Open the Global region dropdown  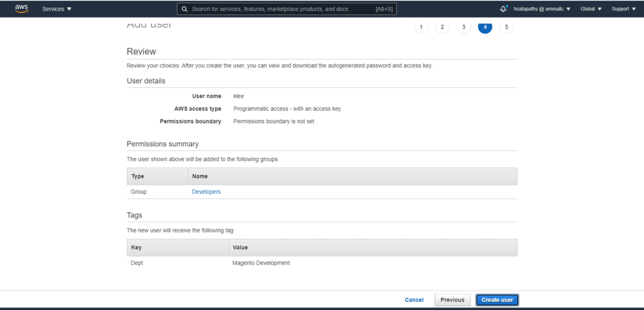[x=591, y=9]
